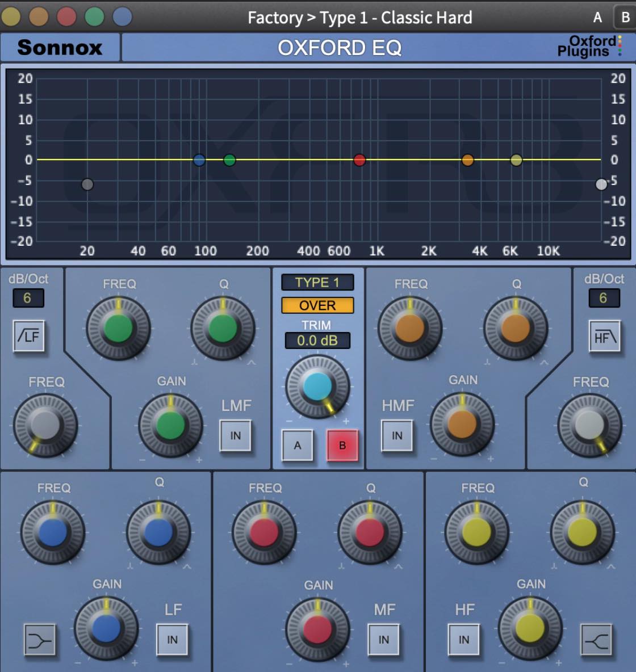
Task: Click the orange HMF Q knob
Action: [x=516, y=328]
